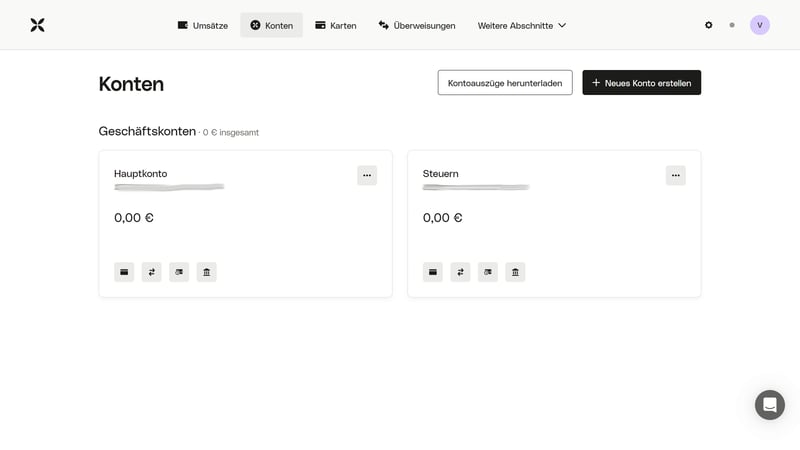Click the card icon on Hauptkonto
Viewport: 800px width, 450px height.
[124, 272]
